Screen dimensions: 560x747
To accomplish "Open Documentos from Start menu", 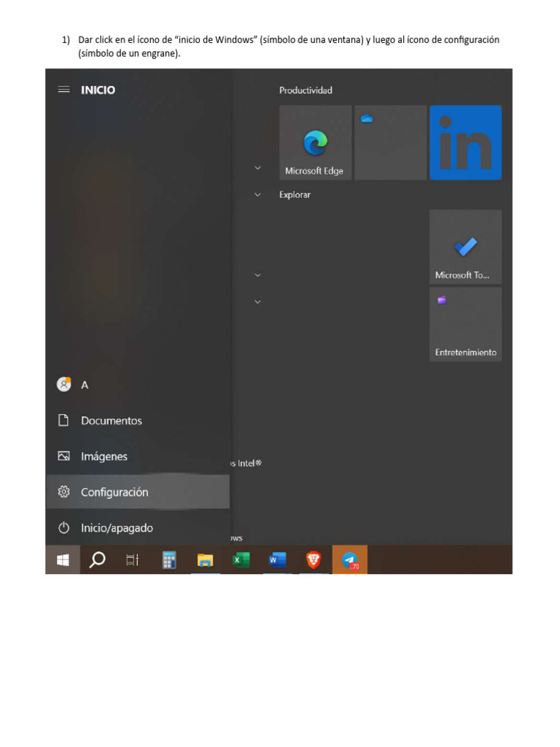I will [138, 421].
